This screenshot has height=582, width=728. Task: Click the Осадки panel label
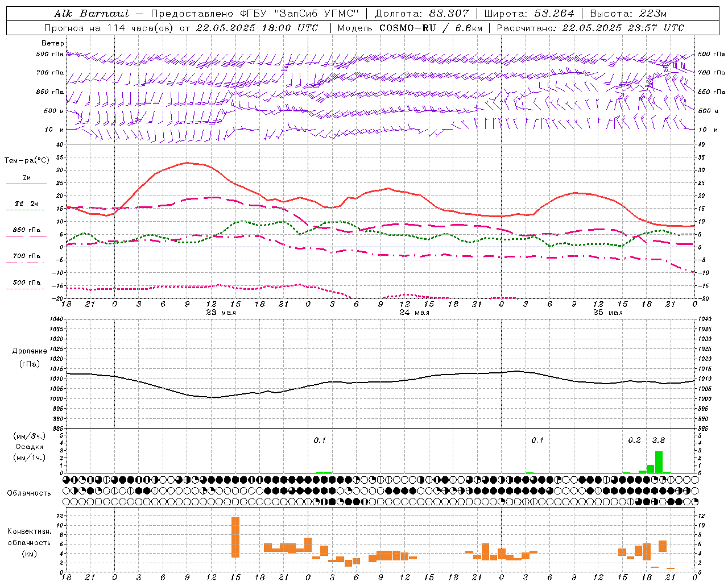click(x=30, y=447)
